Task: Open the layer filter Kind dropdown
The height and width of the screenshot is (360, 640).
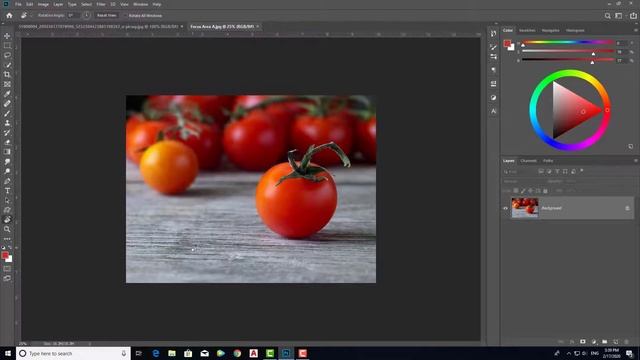Action: (x=519, y=172)
